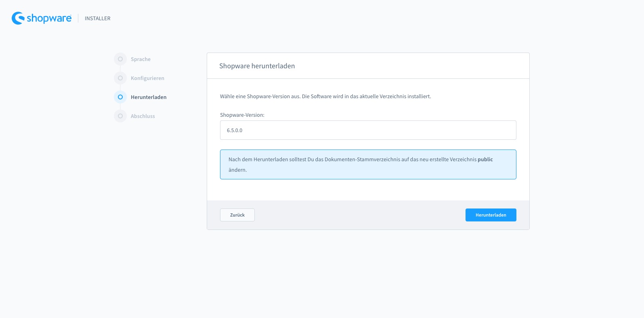The width and height of the screenshot is (644, 318).
Task: Click the blue Herunterladen button
Action: pos(491,215)
